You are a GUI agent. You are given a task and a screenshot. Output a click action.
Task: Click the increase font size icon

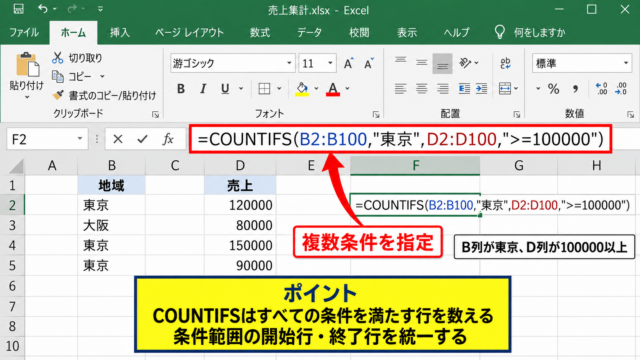click(348, 63)
